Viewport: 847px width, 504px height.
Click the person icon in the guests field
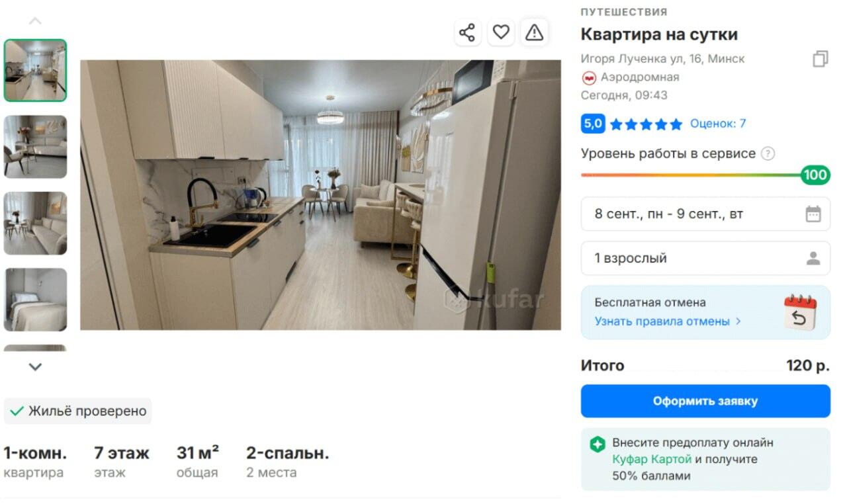point(813,259)
